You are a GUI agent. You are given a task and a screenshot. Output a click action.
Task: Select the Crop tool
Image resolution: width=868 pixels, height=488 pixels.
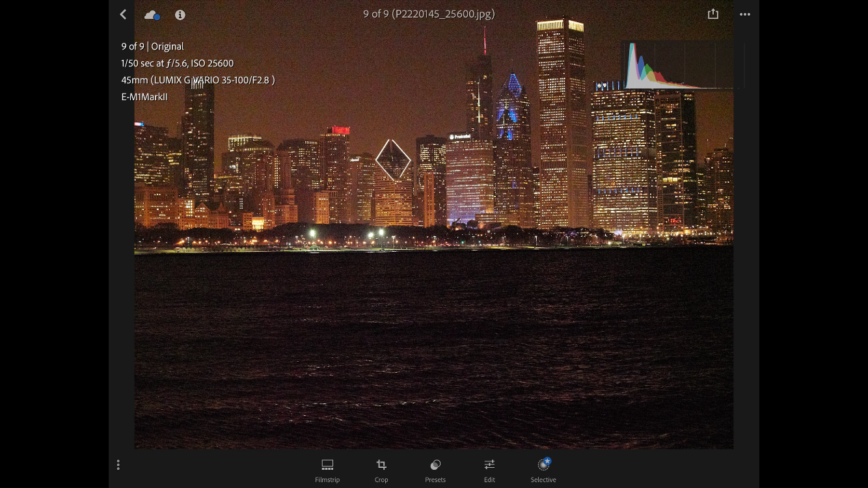tap(381, 470)
